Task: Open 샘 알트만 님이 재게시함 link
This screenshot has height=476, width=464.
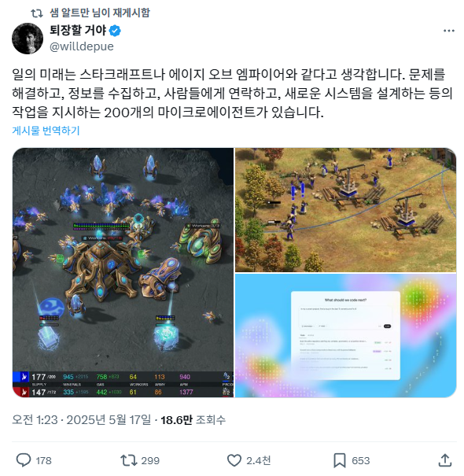Action: 100,13
